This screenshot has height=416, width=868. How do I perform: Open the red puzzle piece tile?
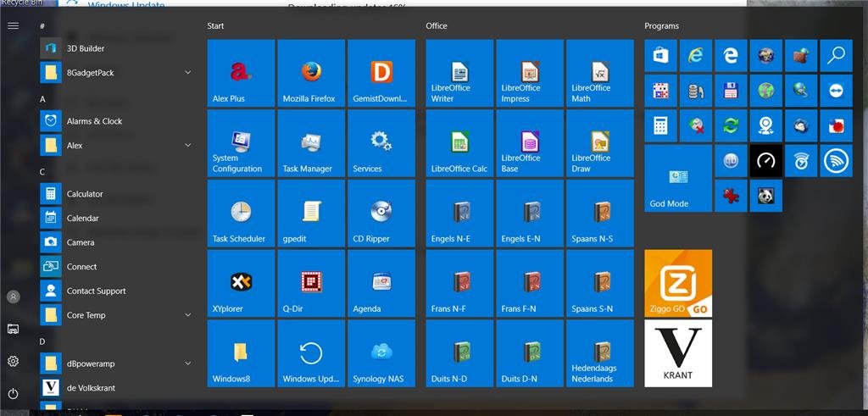coord(731,196)
